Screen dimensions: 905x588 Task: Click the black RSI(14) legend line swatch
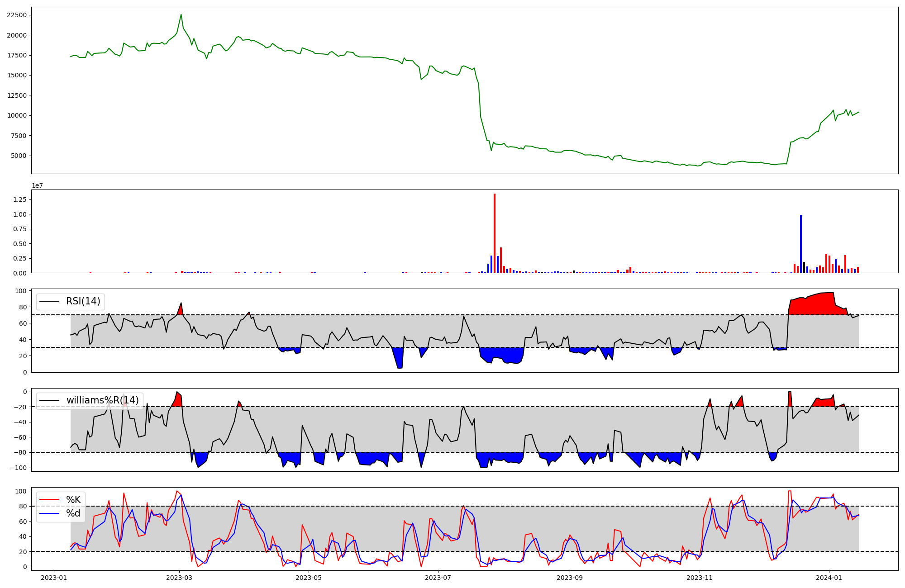(50, 301)
